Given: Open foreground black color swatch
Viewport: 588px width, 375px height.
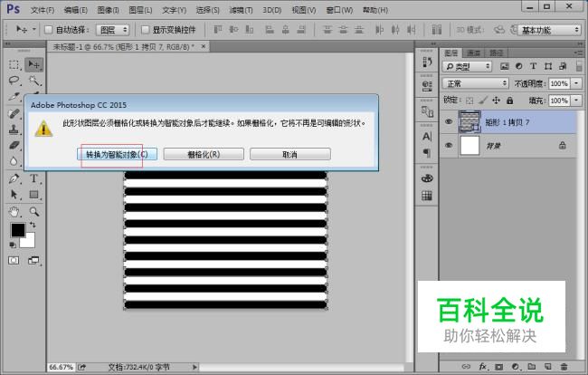Looking at the screenshot, I should (18, 230).
